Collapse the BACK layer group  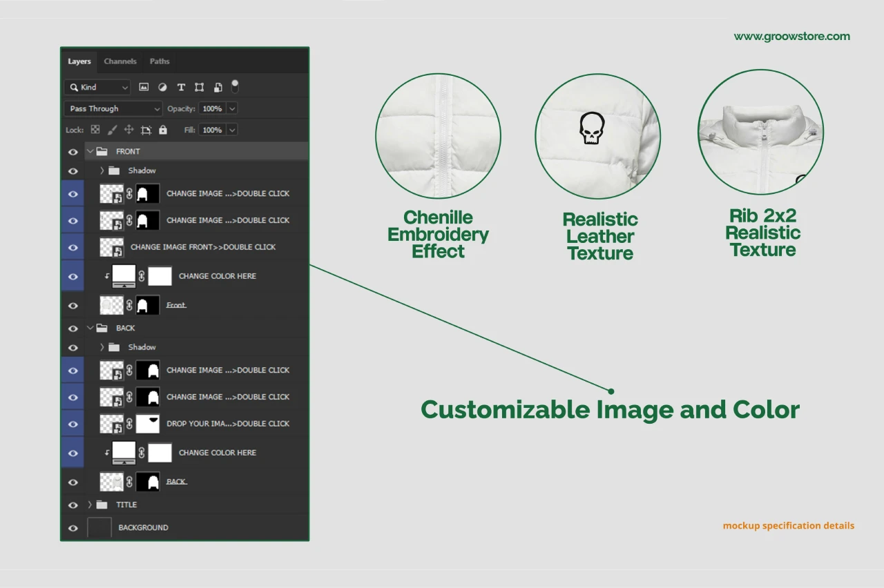90,329
